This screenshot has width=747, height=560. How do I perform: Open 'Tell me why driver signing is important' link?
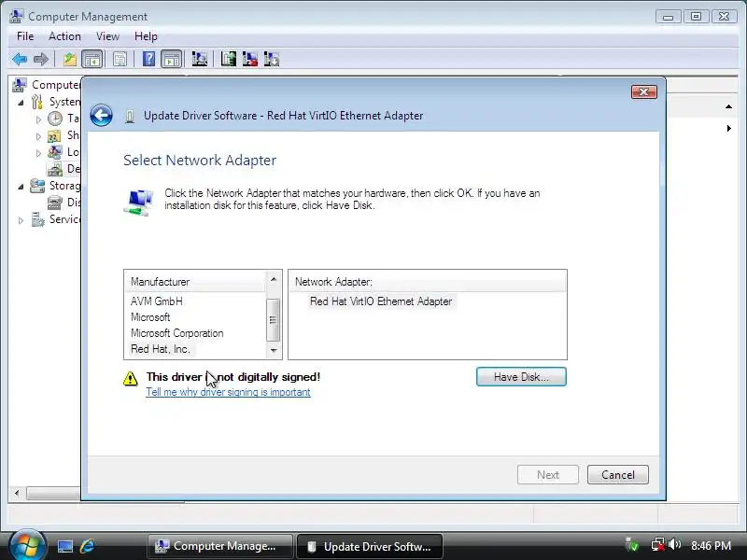(228, 392)
